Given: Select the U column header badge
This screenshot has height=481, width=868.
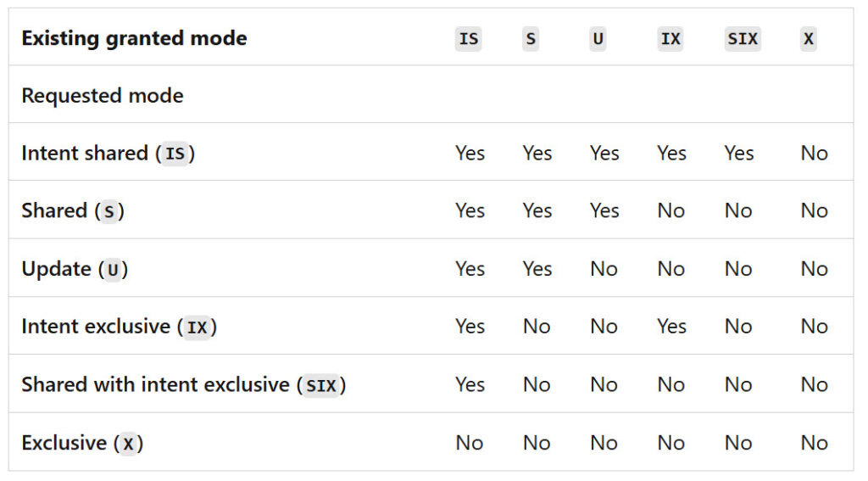Looking at the screenshot, I should pyautogui.click(x=598, y=39).
